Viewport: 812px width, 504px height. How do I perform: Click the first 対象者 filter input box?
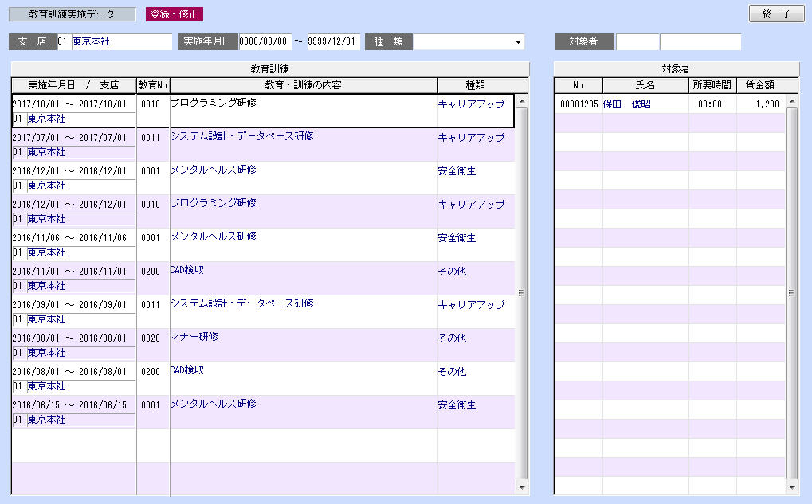tap(637, 42)
